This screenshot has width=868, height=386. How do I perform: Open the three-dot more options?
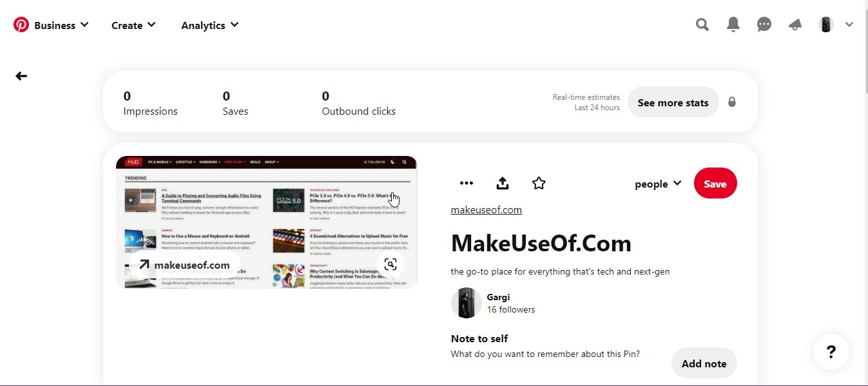[467, 184]
